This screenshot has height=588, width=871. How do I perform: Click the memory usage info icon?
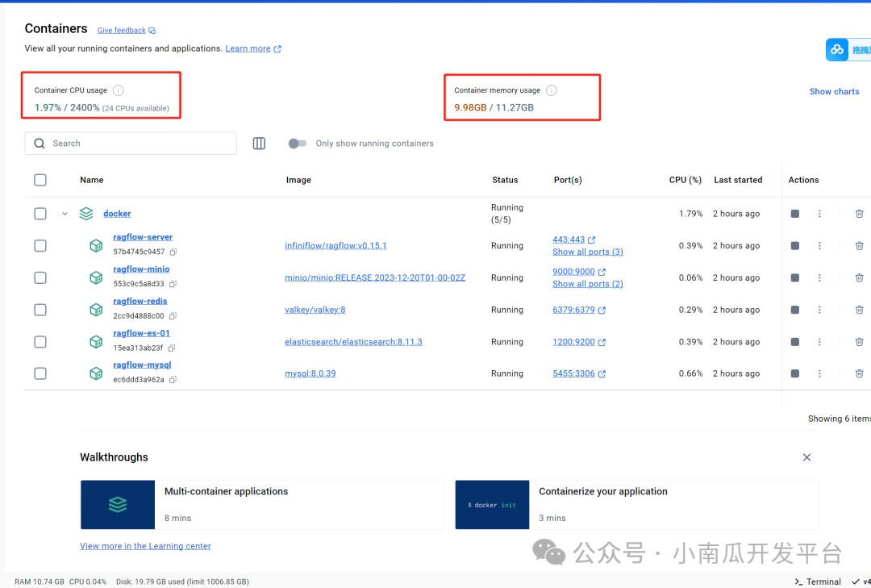pyautogui.click(x=551, y=90)
